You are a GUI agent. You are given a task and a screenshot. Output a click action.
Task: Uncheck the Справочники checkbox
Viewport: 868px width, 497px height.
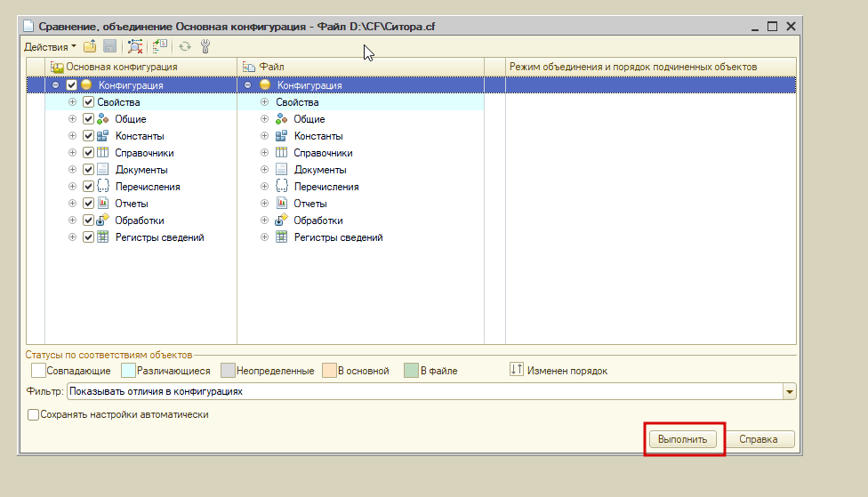click(88, 153)
